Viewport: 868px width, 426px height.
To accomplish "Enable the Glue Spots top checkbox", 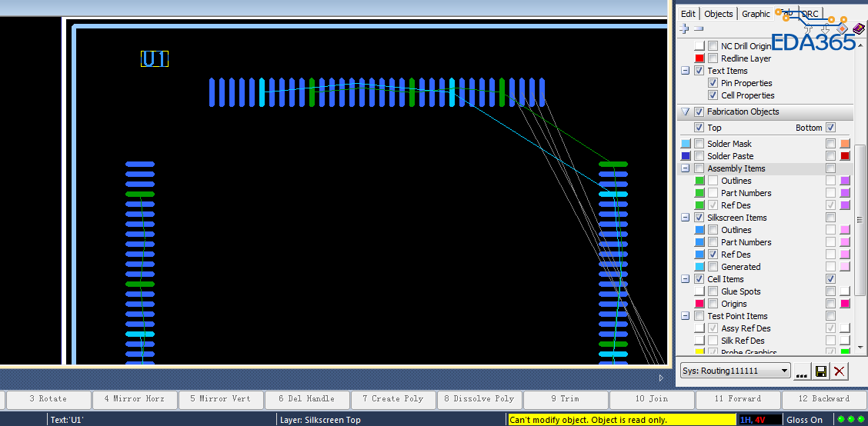I will point(713,291).
